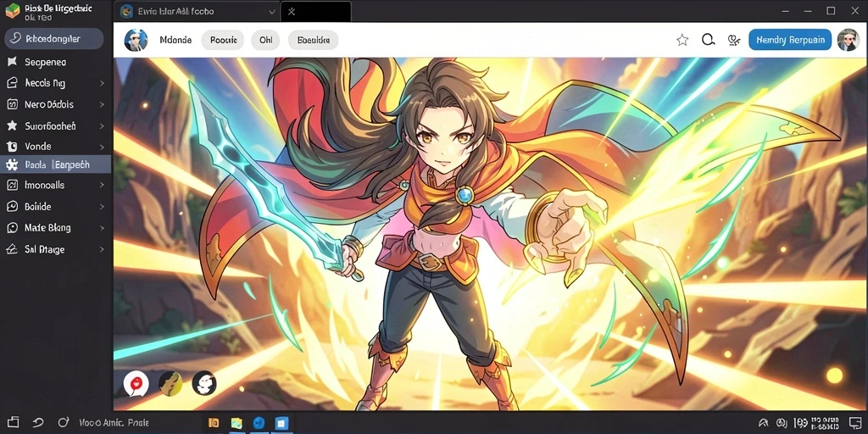Screen dimensions: 868x434
Task: Open the profile avatar at the top right
Action: (848, 40)
